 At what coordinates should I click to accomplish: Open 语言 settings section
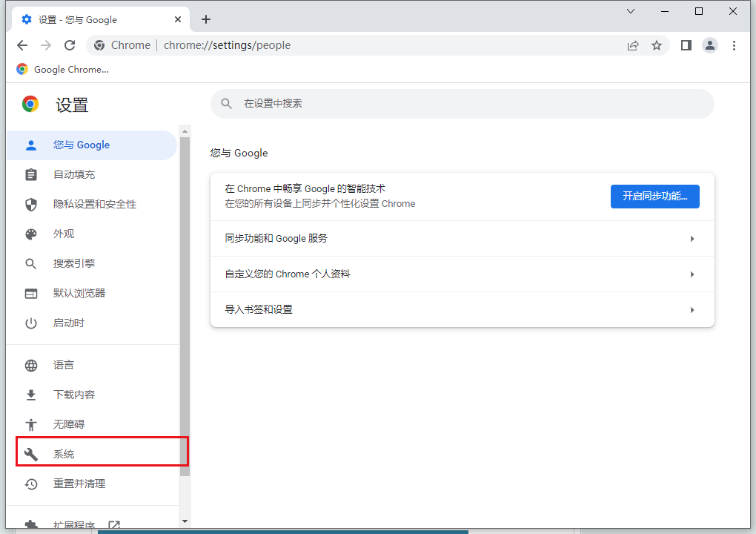tap(92, 365)
